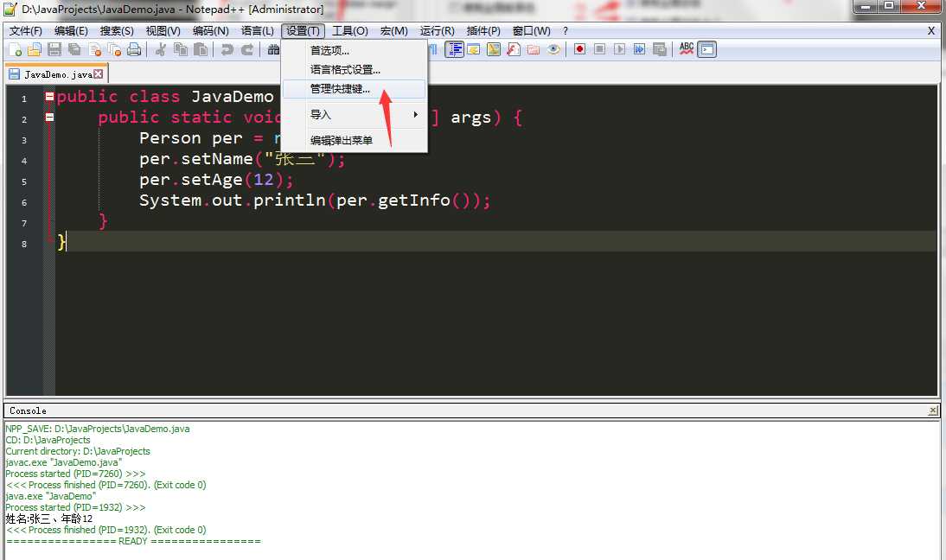946x560 pixels.
Task: Open the 搜索(S) menu
Action: pos(117,31)
